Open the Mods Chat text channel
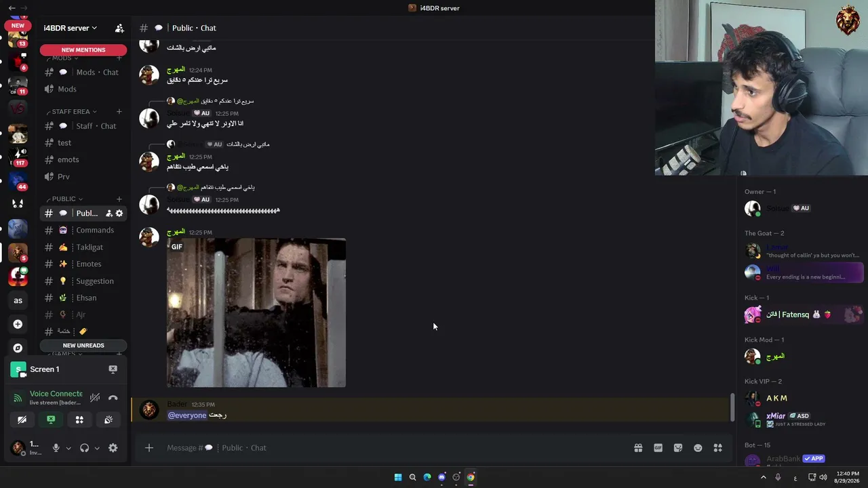Viewport: 868px width, 488px height. [83, 73]
